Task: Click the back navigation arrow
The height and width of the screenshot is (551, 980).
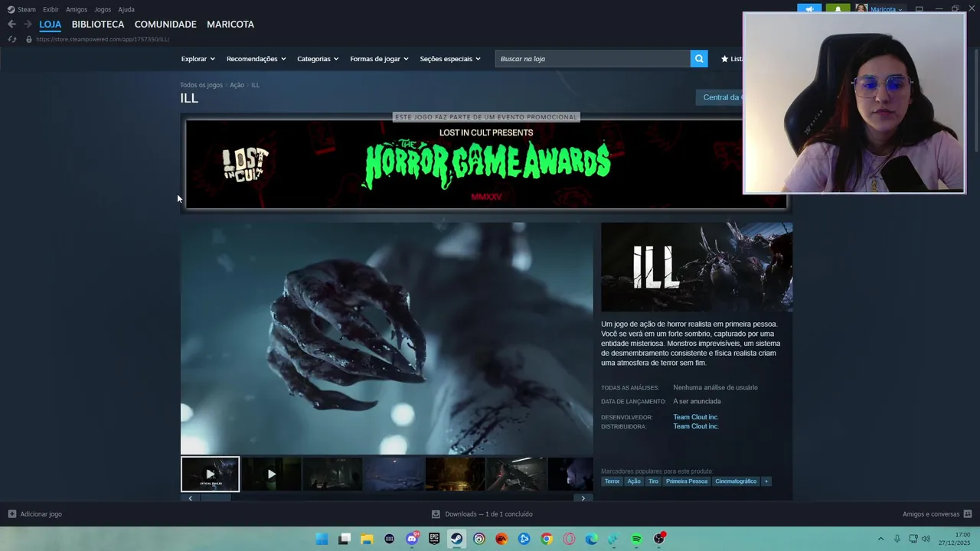Action: pos(11,24)
